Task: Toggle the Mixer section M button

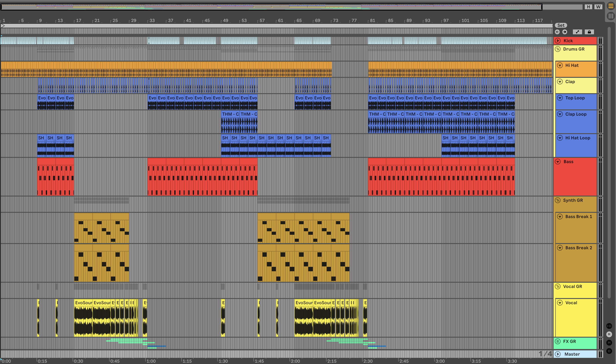Action: (x=609, y=343)
